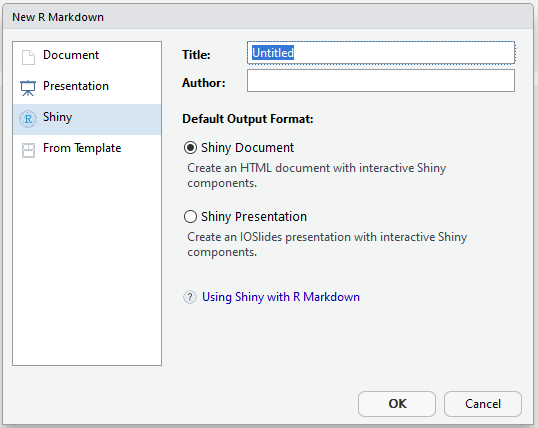Screen dimensions: 538x428
Task: Select the Shiny type label
Action: [57, 117]
